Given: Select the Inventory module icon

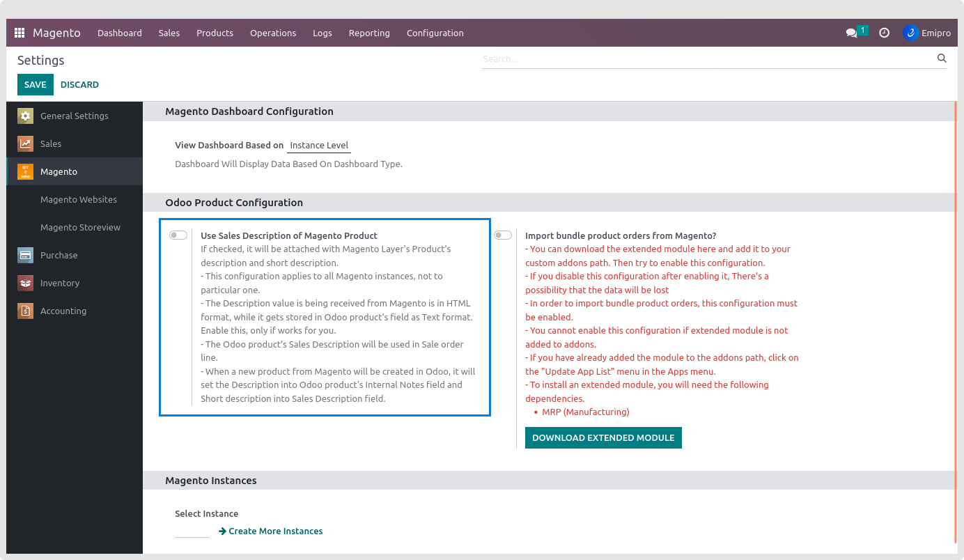Looking at the screenshot, I should (x=26, y=283).
